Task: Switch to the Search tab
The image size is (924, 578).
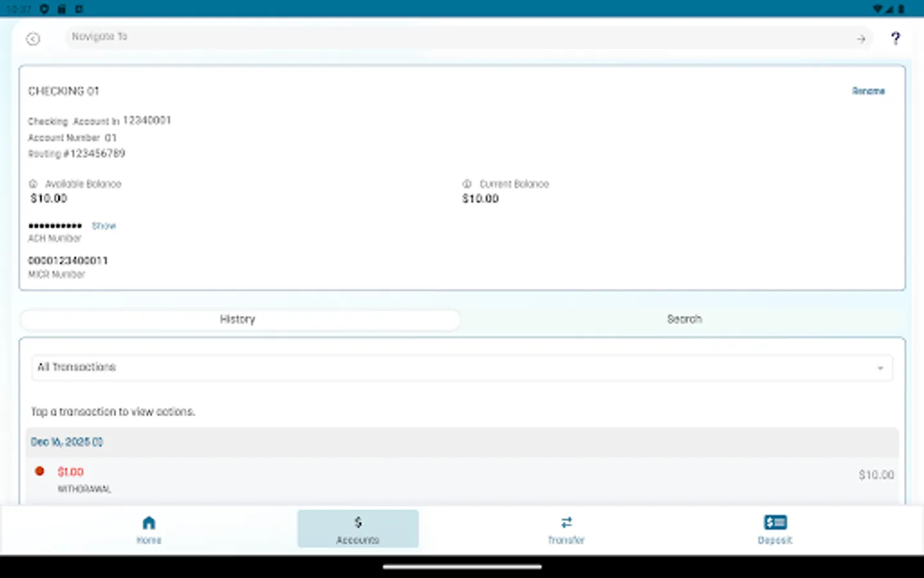Action: tap(684, 319)
